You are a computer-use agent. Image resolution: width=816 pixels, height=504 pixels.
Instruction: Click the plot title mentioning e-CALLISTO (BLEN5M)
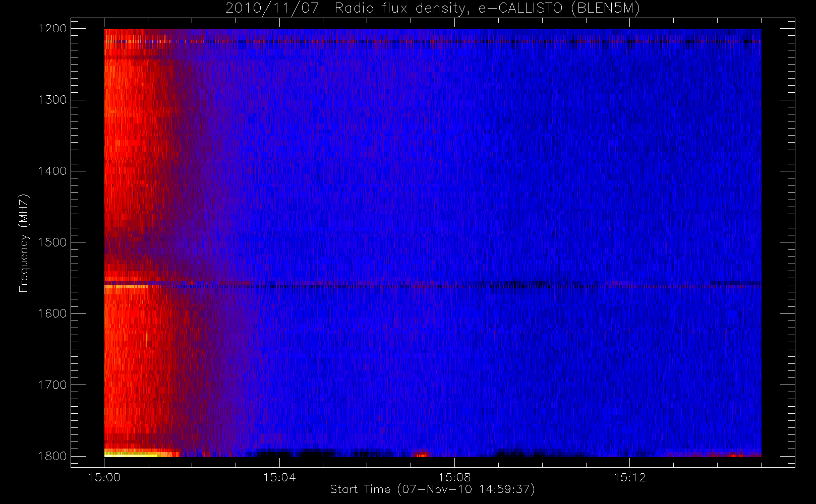pos(432,9)
